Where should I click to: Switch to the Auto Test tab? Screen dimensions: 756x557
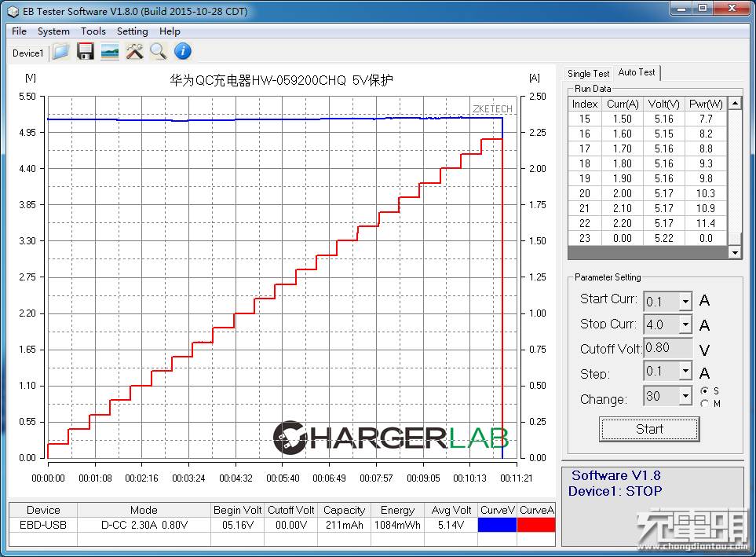pyautogui.click(x=637, y=72)
